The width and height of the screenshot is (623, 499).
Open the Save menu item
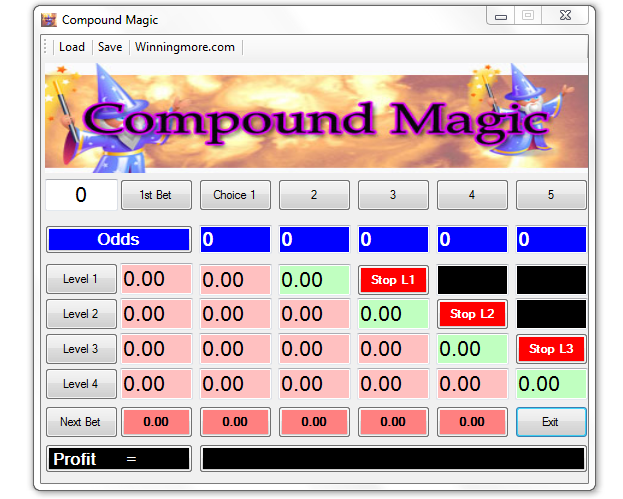110,47
